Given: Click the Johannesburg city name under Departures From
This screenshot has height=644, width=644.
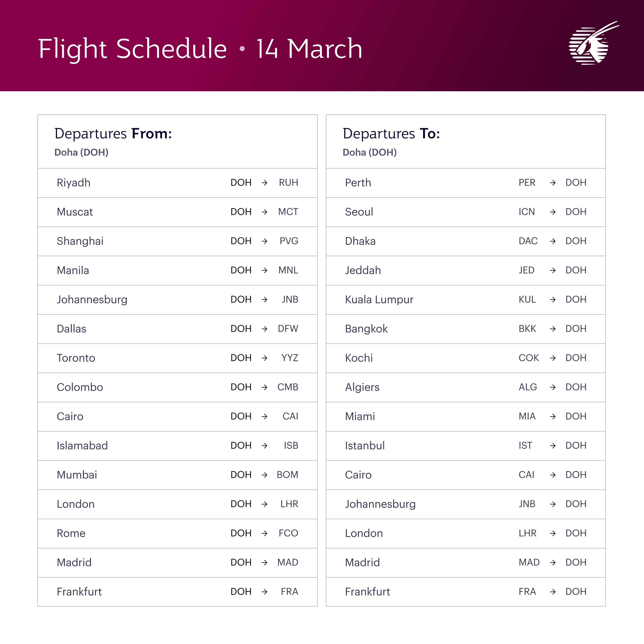Looking at the screenshot, I should (x=92, y=300).
